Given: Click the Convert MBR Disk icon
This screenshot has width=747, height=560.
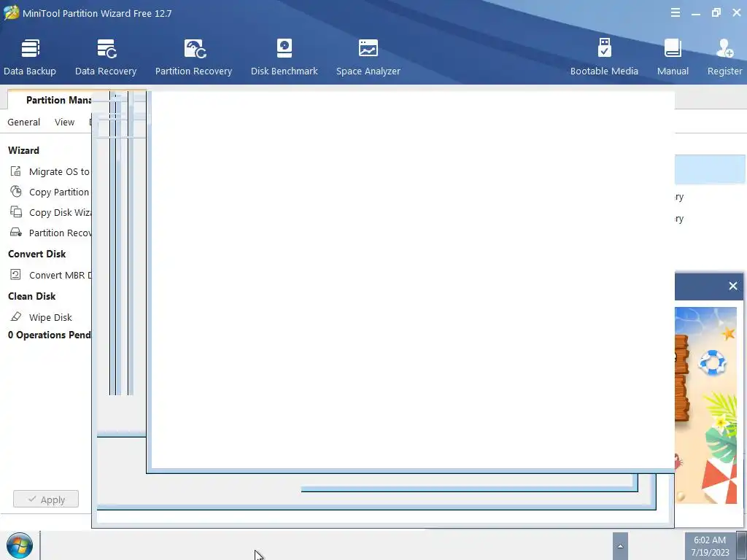Looking at the screenshot, I should pyautogui.click(x=16, y=274).
